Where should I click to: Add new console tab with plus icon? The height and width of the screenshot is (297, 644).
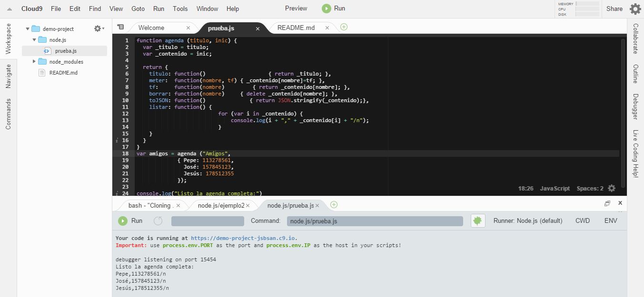click(334, 204)
